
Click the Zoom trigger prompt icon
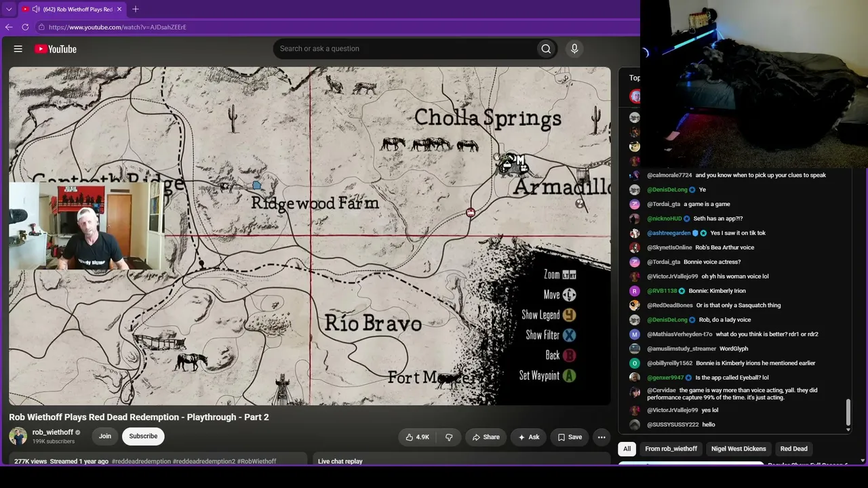(x=570, y=274)
